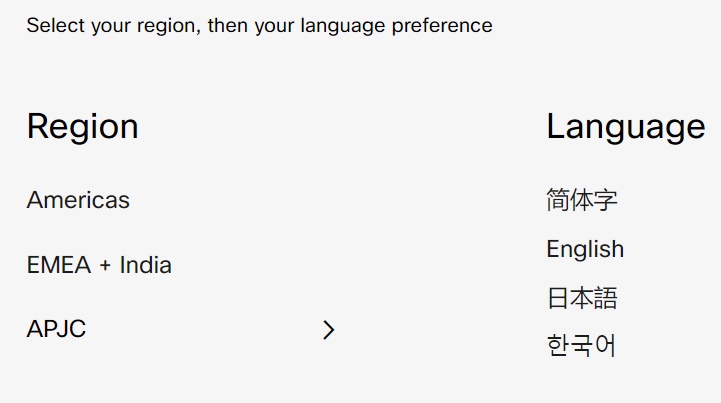Open Simplified Chinese language link

pyautogui.click(x=582, y=200)
